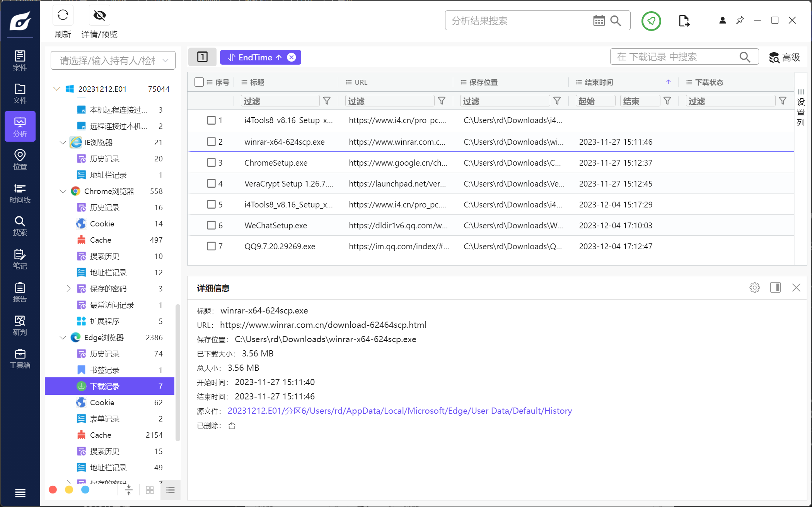Click the calendar icon in search box
Viewport: 812px width, 507px height.
(599, 21)
